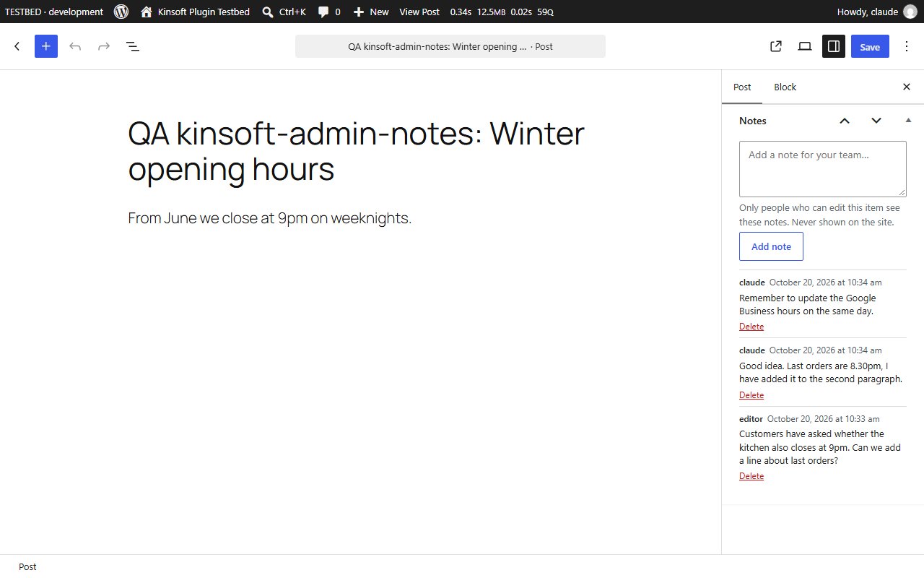924x578 pixels.
Task: Open the Ctrl+K search in admin bar
Action: click(x=284, y=12)
